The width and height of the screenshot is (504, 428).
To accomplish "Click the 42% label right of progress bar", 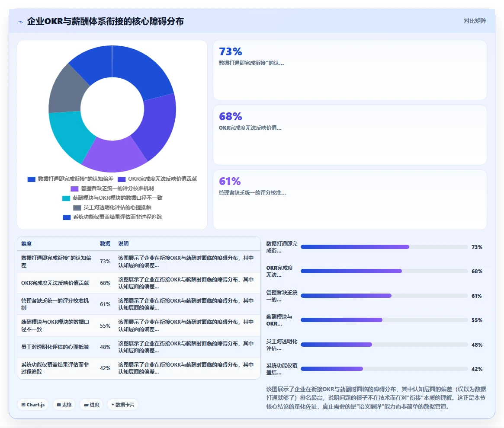I will [x=477, y=369].
